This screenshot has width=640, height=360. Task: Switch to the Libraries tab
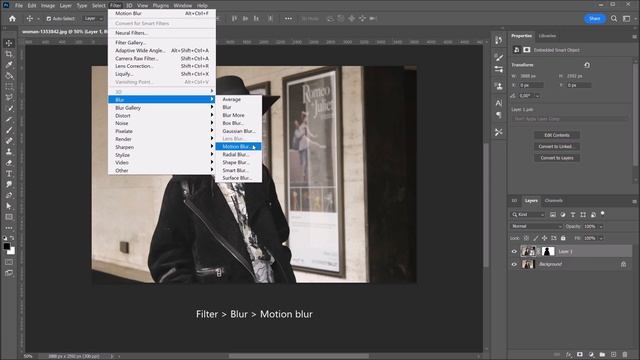(x=547, y=36)
